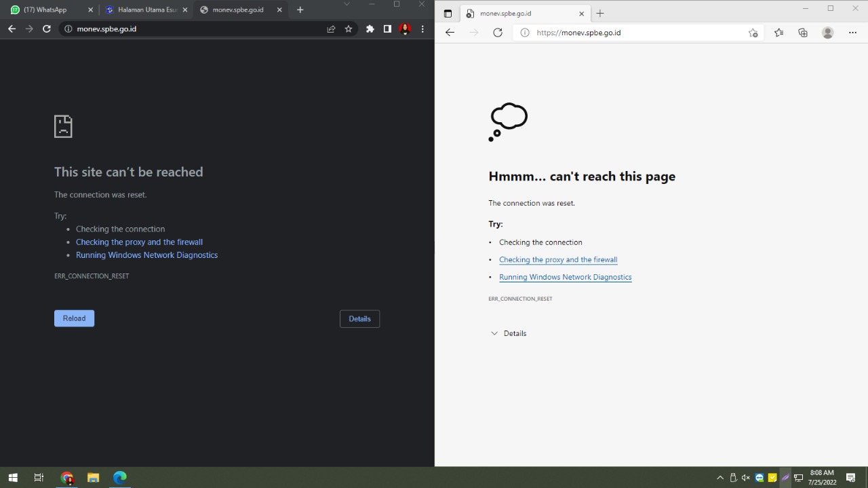
Task: Open Edge's profile avatar icon
Action: (827, 33)
